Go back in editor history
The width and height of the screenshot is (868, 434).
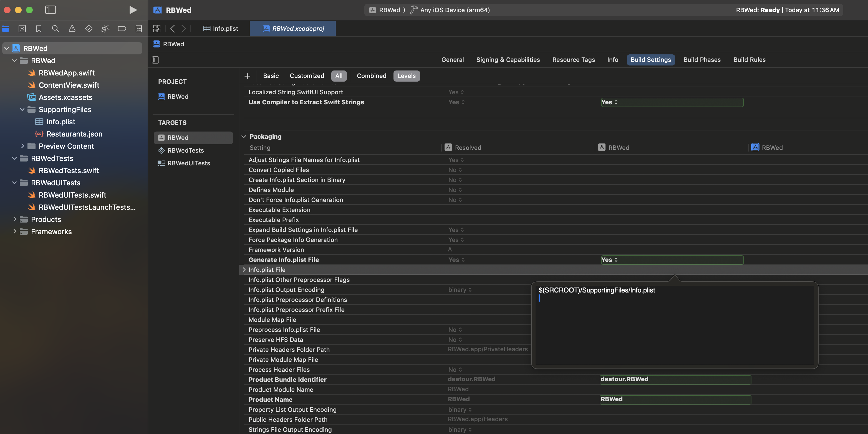[x=173, y=29]
